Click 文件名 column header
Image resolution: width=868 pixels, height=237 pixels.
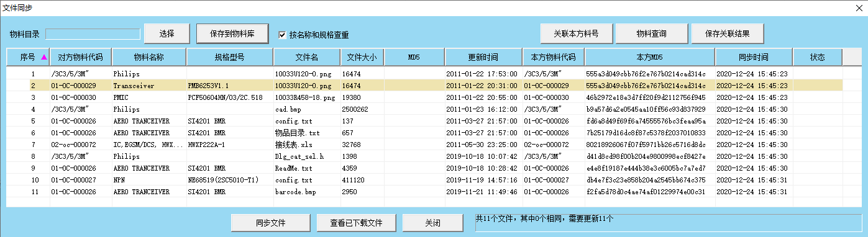click(307, 57)
